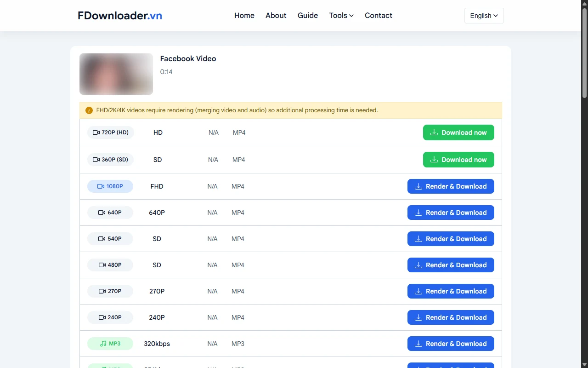Click the download arrow icon in the 640P row

[418, 213]
